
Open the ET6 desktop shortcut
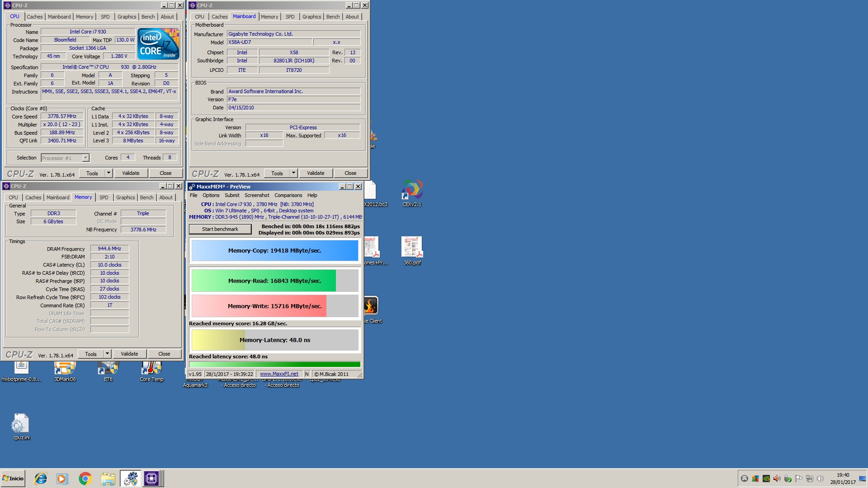coord(108,371)
